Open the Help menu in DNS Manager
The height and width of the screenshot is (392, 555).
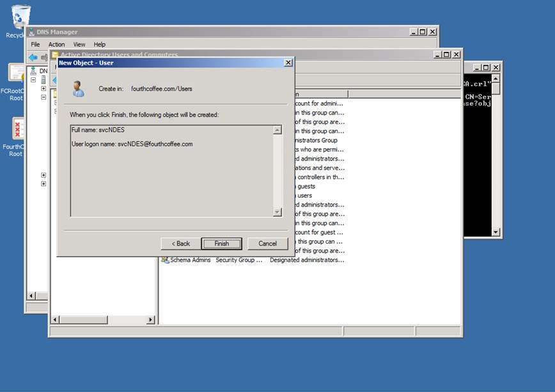(x=100, y=45)
